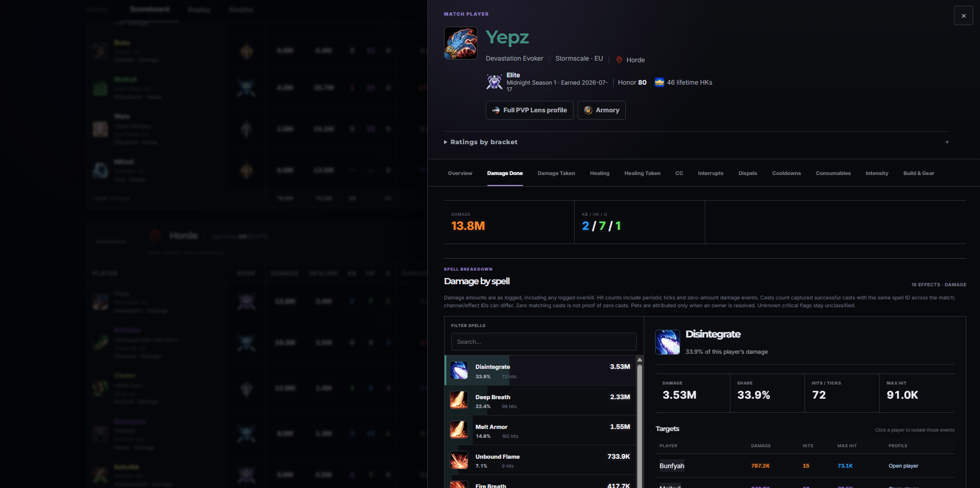Switch to the CC tab
The image size is (980, 488).
click(679, 173)
